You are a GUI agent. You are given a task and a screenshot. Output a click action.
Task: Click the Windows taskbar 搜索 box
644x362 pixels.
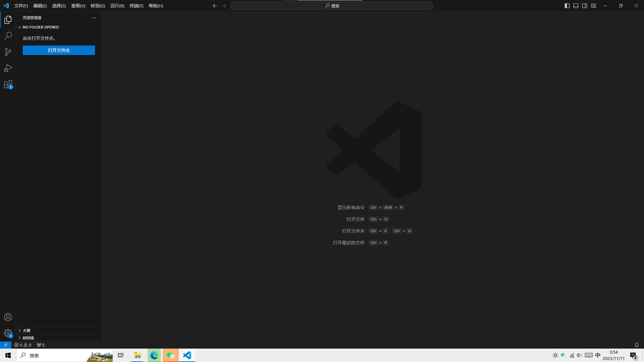tap(64, 355)
